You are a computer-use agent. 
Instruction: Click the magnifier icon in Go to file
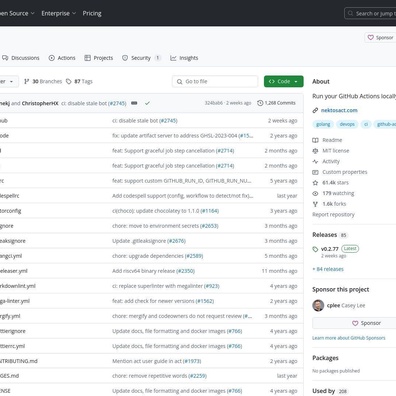click(179, 82)
